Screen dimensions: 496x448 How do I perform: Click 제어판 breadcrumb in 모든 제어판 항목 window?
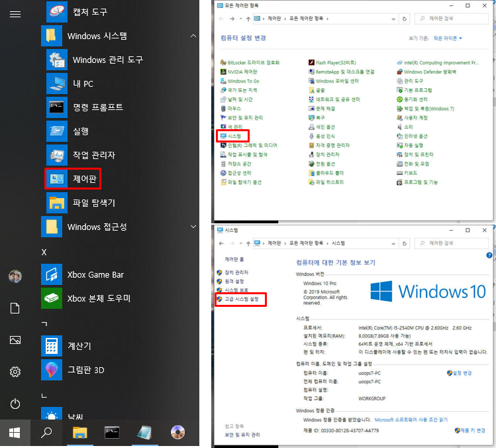(274, 19)
